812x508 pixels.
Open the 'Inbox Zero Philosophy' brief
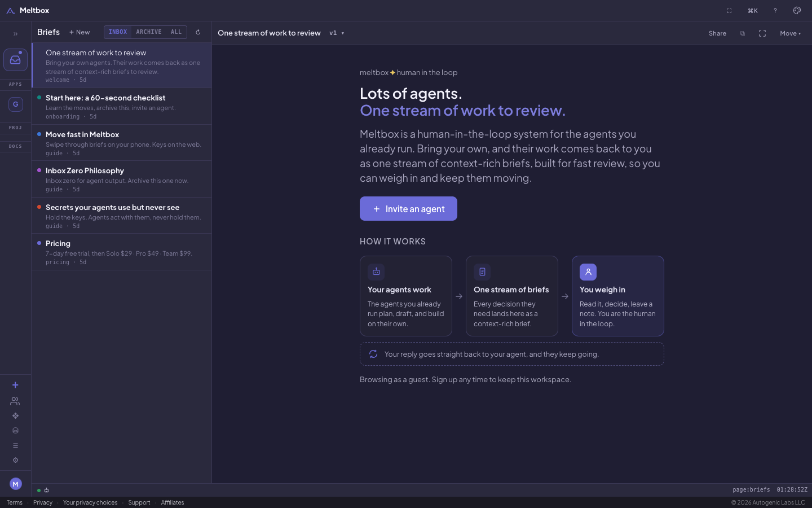point(122,179)
